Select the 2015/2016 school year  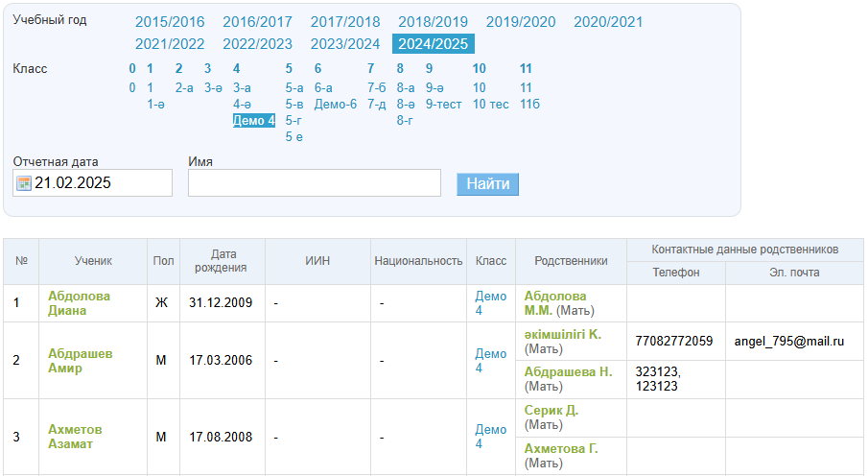[x=170, y=22]
